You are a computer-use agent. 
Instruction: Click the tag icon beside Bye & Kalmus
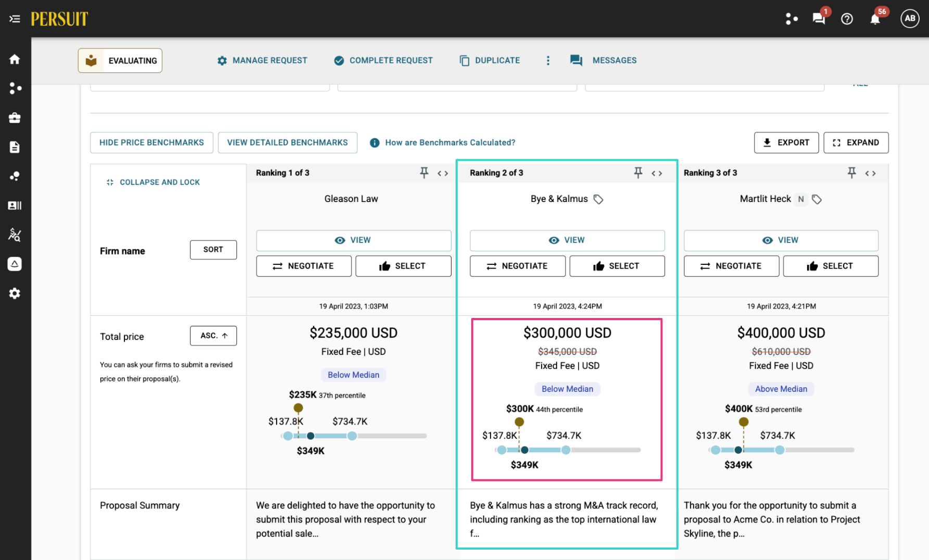pos(598,199)
